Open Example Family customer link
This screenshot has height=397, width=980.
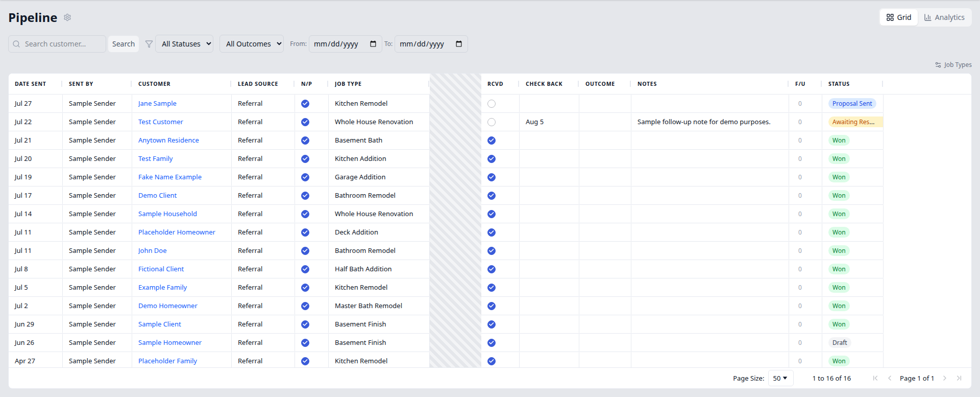pyautogui.click(x=162, y=287)
